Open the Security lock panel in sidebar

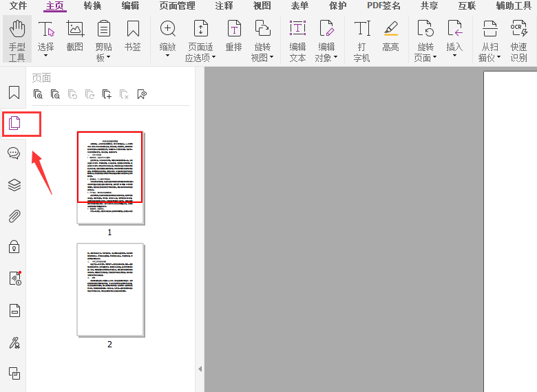(x=14, y=246)
